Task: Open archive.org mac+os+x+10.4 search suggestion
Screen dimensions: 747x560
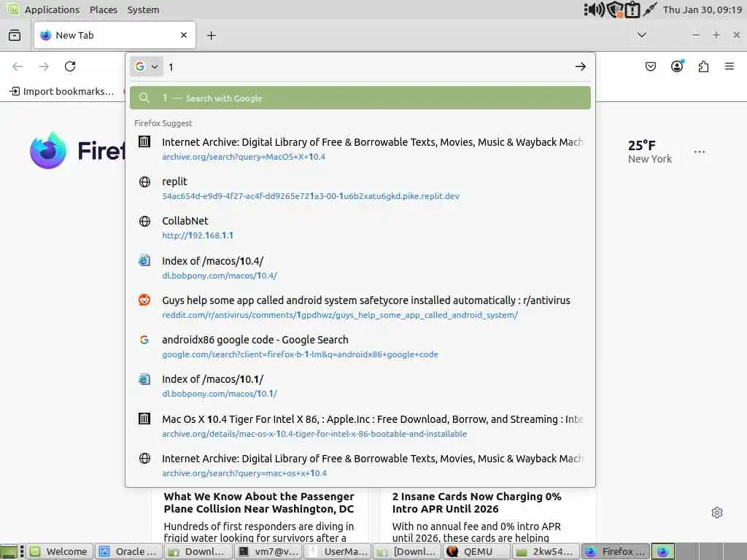Action: [x=360, y=465]
